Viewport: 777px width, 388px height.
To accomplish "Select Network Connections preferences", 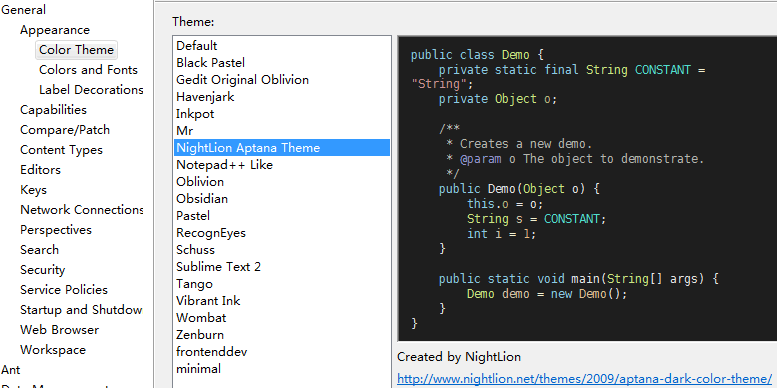I will [x=82, y=210].
